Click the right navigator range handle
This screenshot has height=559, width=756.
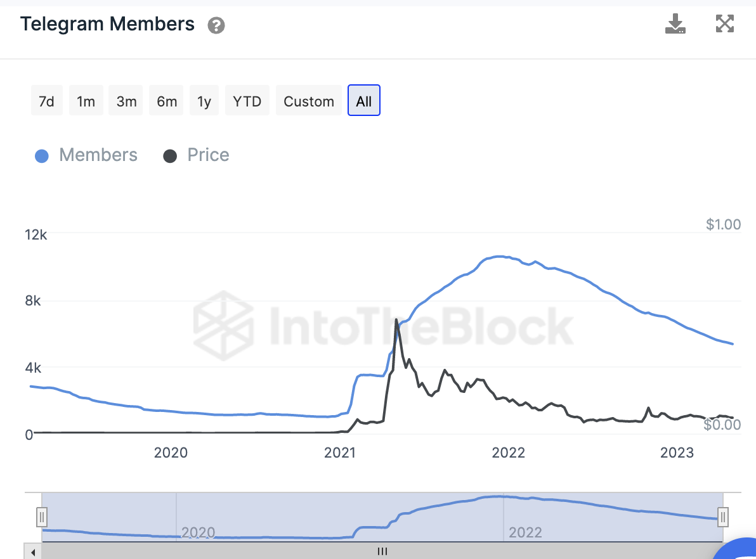coord(722,517)
